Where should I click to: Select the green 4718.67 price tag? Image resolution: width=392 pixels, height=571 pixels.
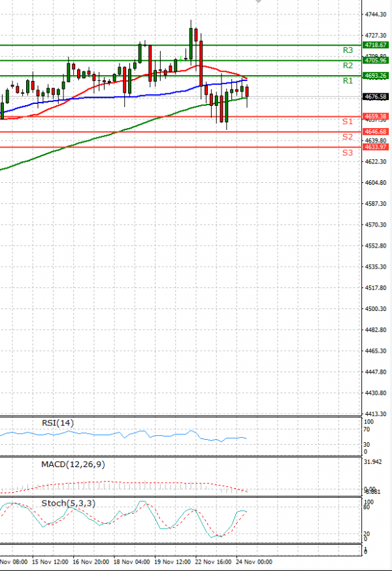(x=376, y=45)
